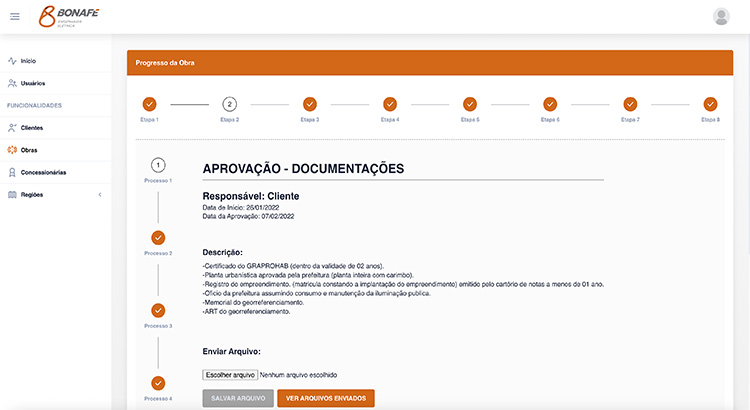Viewport: 750px width, 410px height.
Task: Click the Progresso da Obra header
Action: 165,63
